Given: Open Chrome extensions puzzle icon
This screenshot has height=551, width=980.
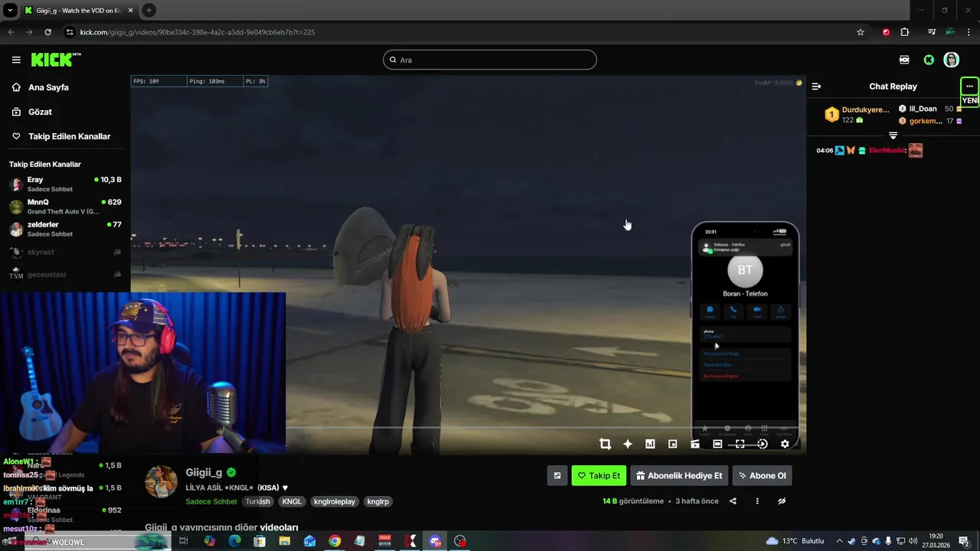Looking at the screenshot, I should 905,32.
